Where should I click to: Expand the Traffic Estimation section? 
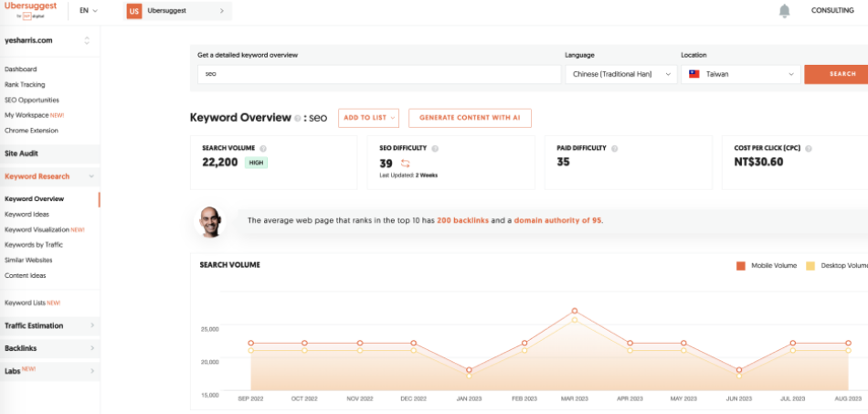[x=49, y=325]
